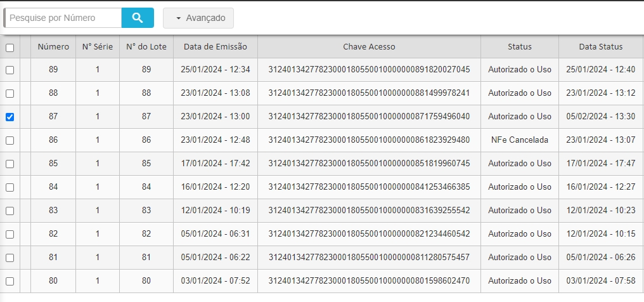
Task: Expand the Avançado dropdown
Action: point(198,18)
